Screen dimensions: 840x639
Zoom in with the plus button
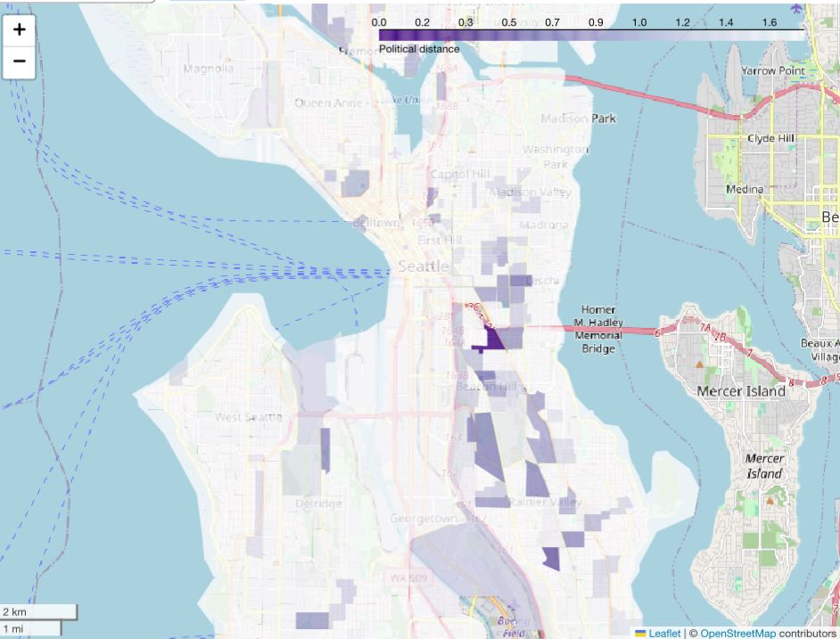point(20,29)
